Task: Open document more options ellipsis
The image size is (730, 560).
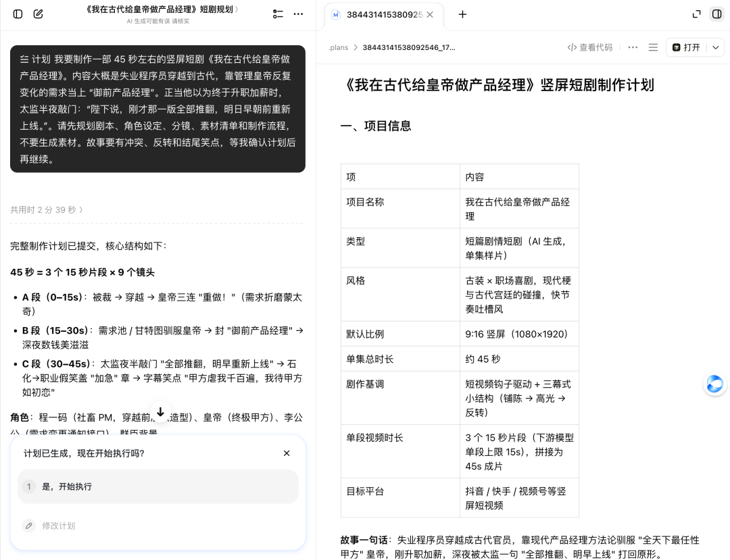Action: coord(633,47)
